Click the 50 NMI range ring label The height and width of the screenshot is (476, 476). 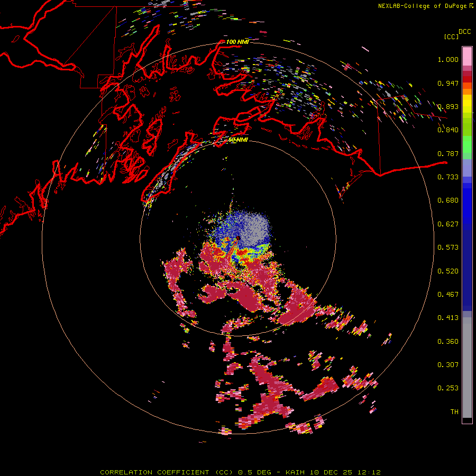click(238, 140)
